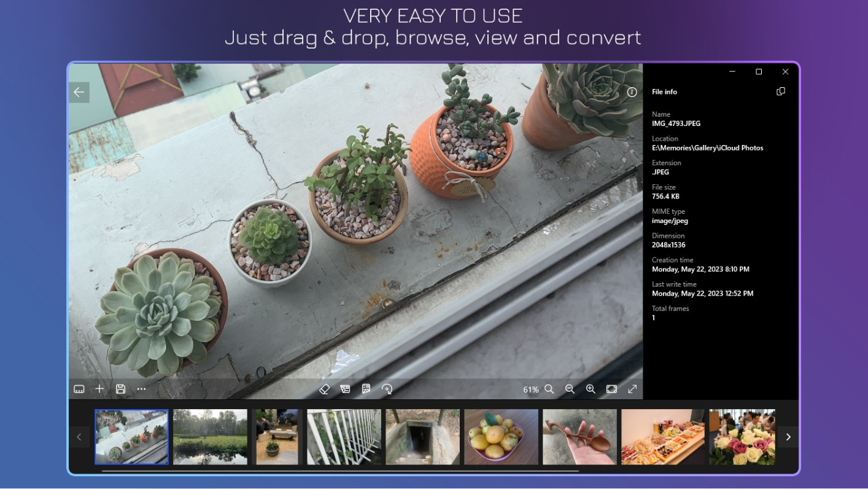868x489 pixels.
Task: Select the eraser tool
Action: (x=325, y=389)
